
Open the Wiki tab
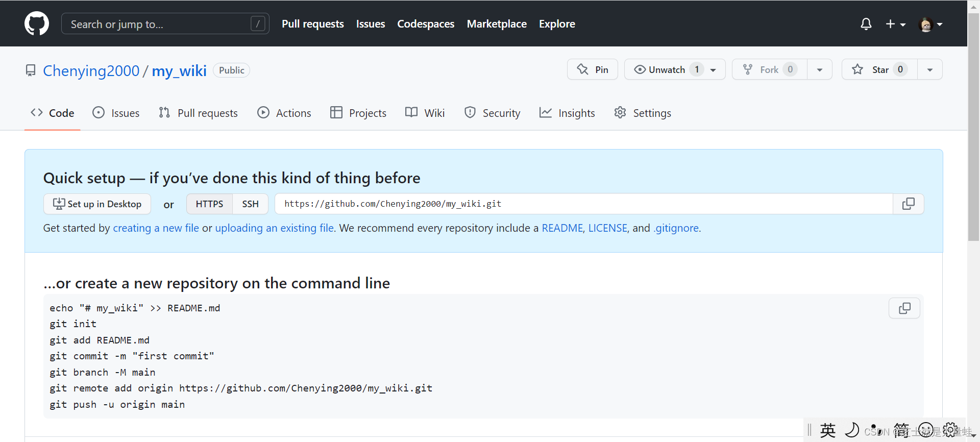[425, 113]
